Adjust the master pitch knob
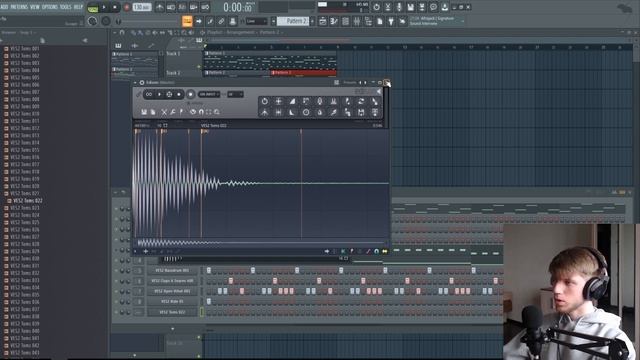This screenshot has width=640, height=360. point(106,21)
